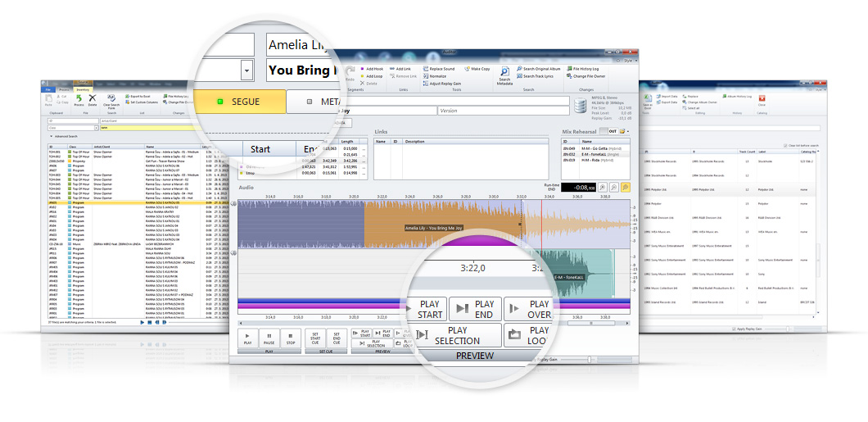
Task: Click Set Custom Columns in Inventory window
Action: (x=142, y=102)
